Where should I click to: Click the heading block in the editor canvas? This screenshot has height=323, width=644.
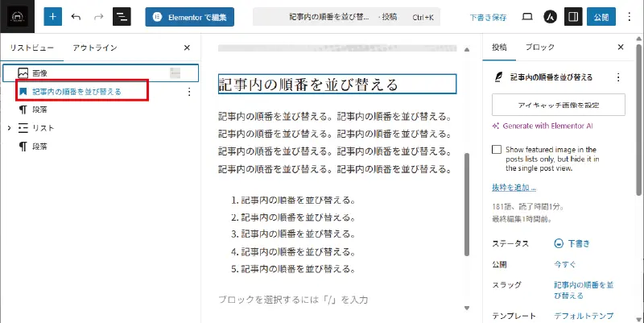[x=337, y=85]
